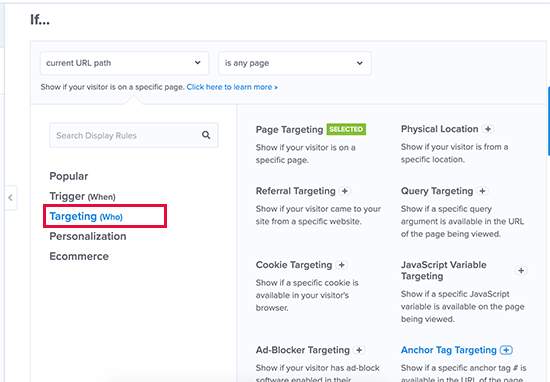550x382 pixels.
Task: Add the Referral Targeting rule plus icon
Action: [x=345, y=191]
